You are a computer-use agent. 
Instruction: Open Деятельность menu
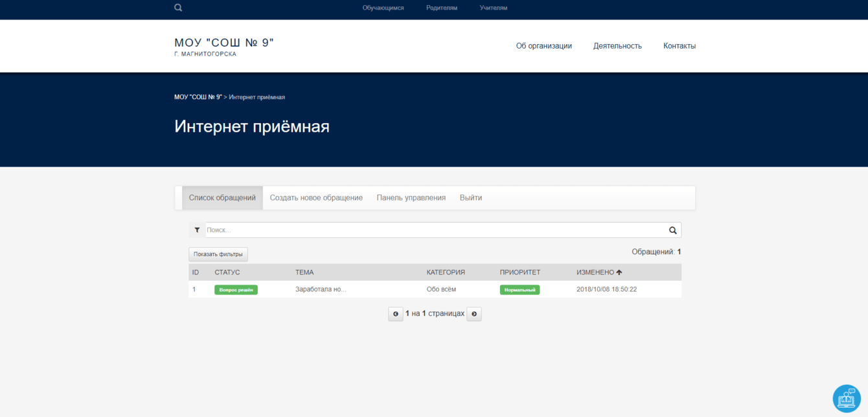[617, 46]
